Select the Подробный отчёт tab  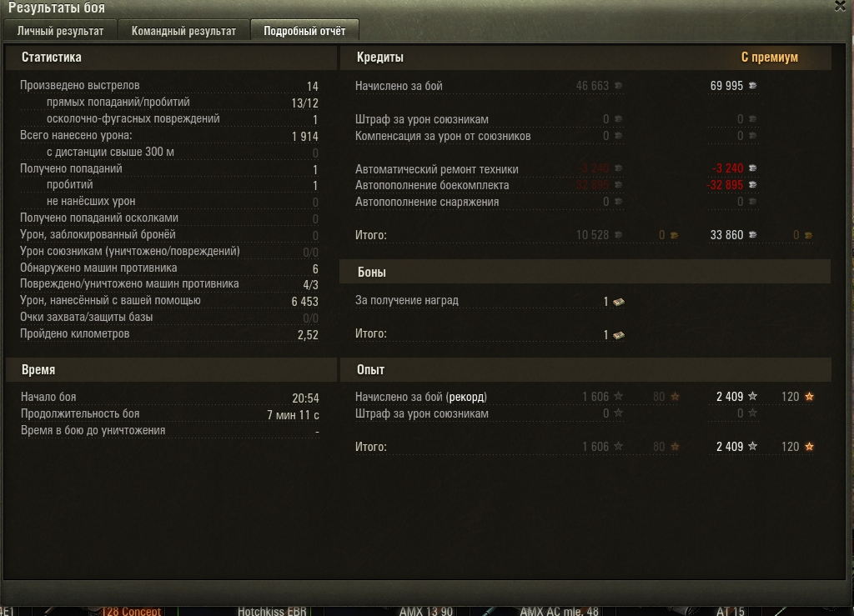pyautogui.click(x=304, y=31)
